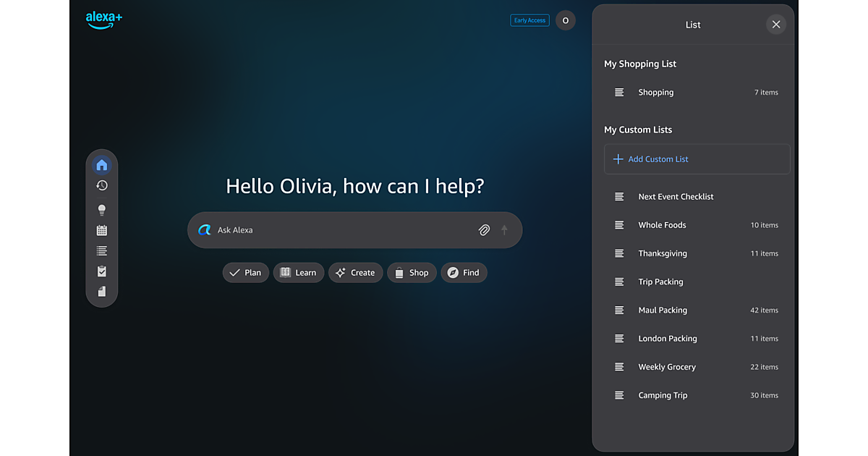This screenshot has width=868, height=456.
Task: Open the clipboard checkmark tasks icon
Action: 102,271
